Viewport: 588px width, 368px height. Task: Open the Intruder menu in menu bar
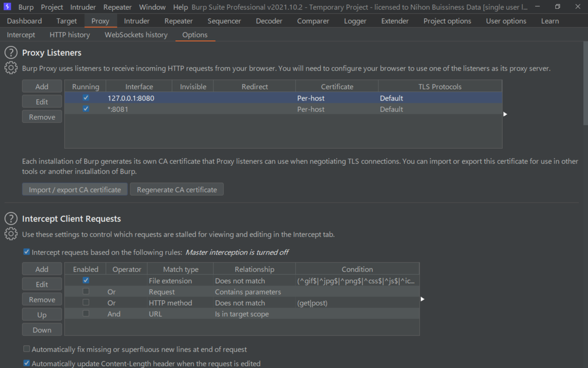click(83, 7)
